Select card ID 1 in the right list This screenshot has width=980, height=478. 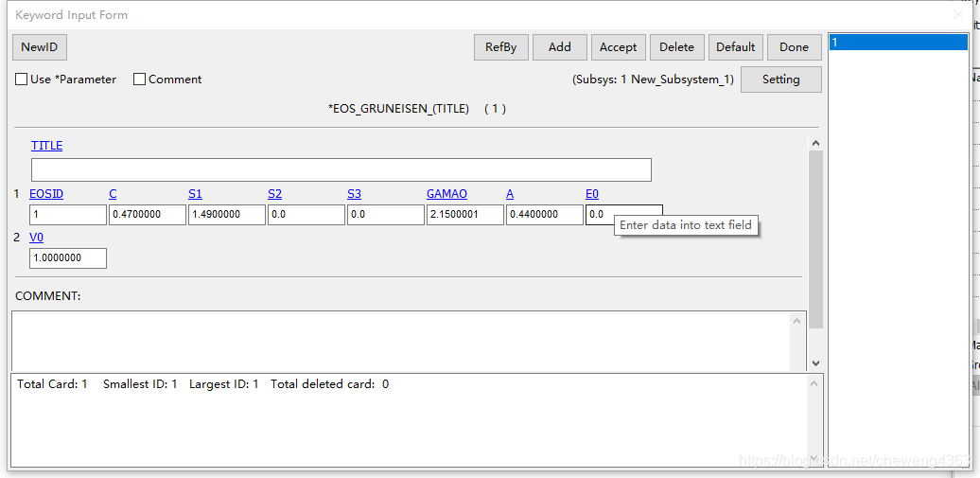[898, 43]
